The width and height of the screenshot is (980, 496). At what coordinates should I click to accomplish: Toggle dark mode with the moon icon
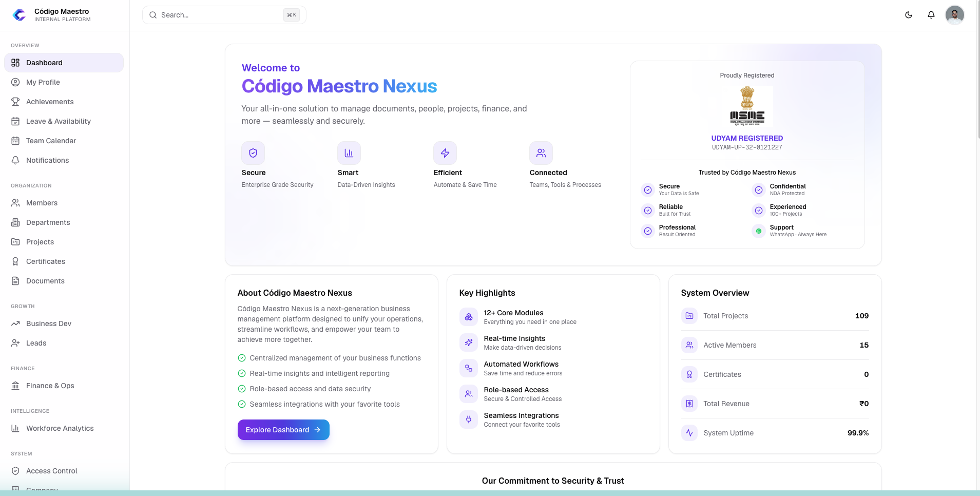(909, 15)
